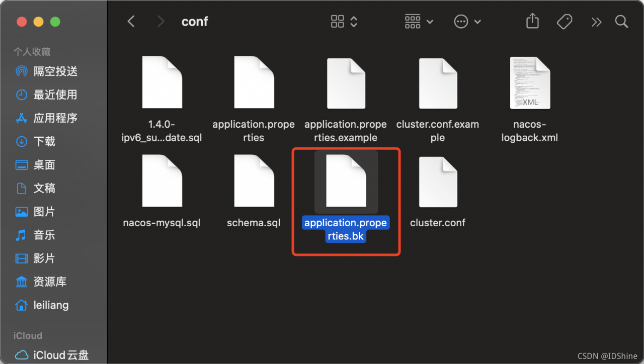
Task: Expand the group-by options dropdown
Action: point(419,22)
